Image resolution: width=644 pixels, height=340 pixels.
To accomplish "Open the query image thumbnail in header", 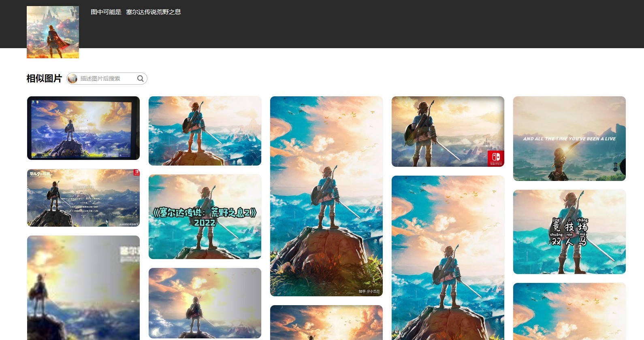I will coord(53,32).
